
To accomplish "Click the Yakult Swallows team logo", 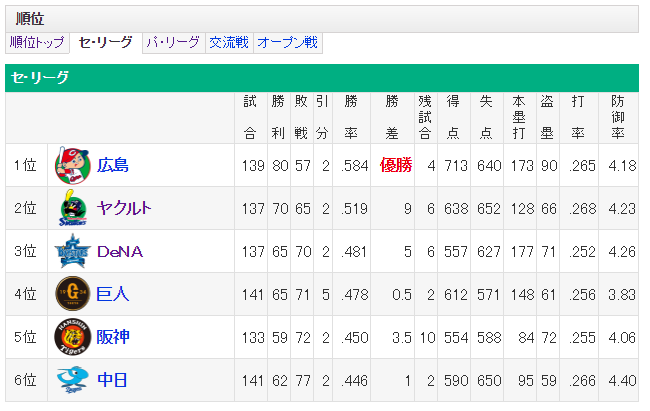I will coord(73,208).
